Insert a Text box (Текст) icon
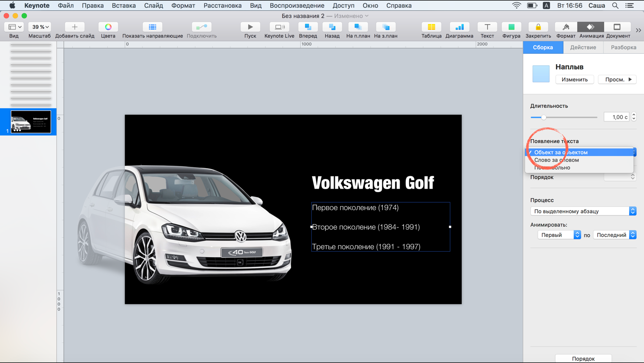The width and height of the screenshot is (644, 363). tap(487, 27)
